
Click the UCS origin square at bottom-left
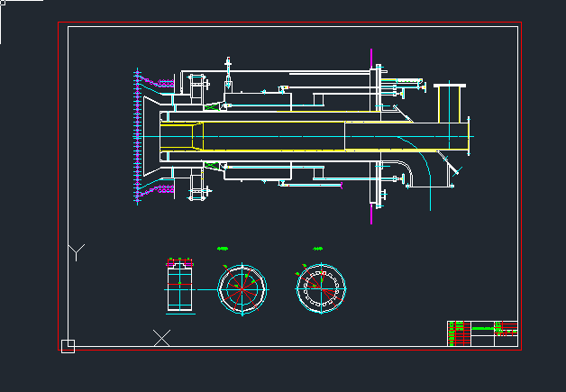(x=68, y=346)
